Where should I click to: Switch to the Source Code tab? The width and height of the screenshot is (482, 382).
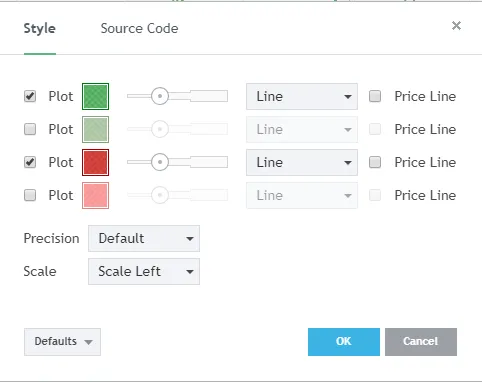click(139, 28)
